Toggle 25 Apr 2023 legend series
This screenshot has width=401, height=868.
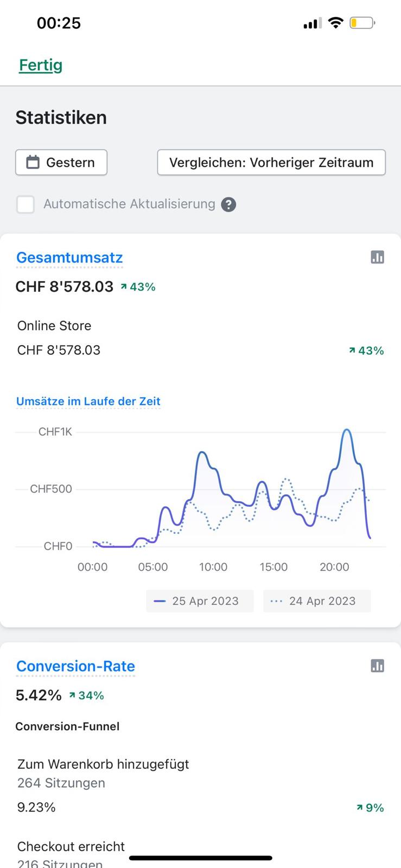click(x=199, y=601)
